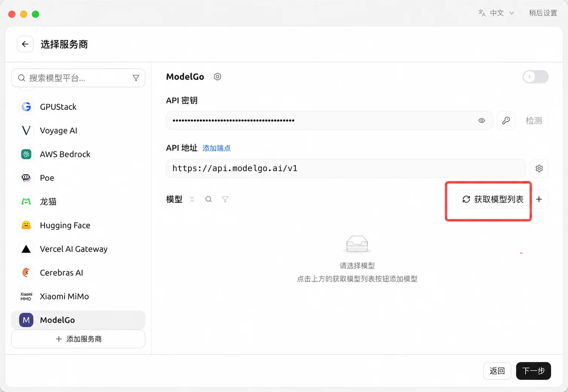Image resolution: width=568 pixels, height=392 pixels.
Task: Click the 请选择模型 placeholder text
Action: [357, 266]
